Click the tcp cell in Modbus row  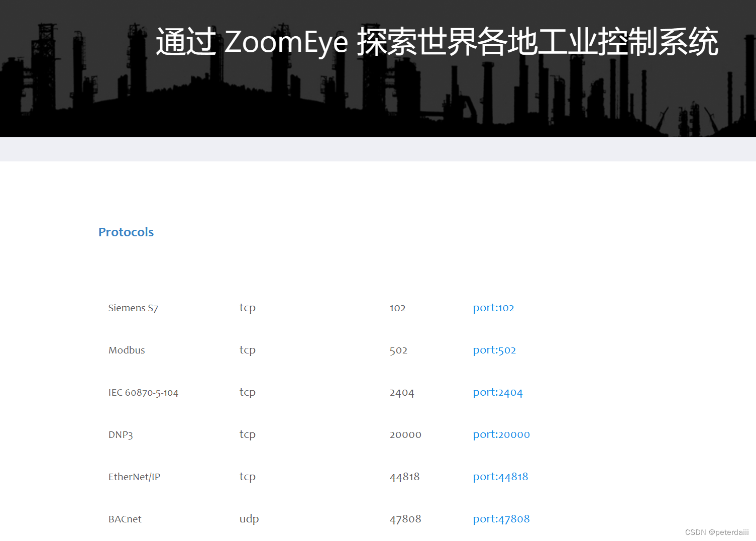[248, 350]
